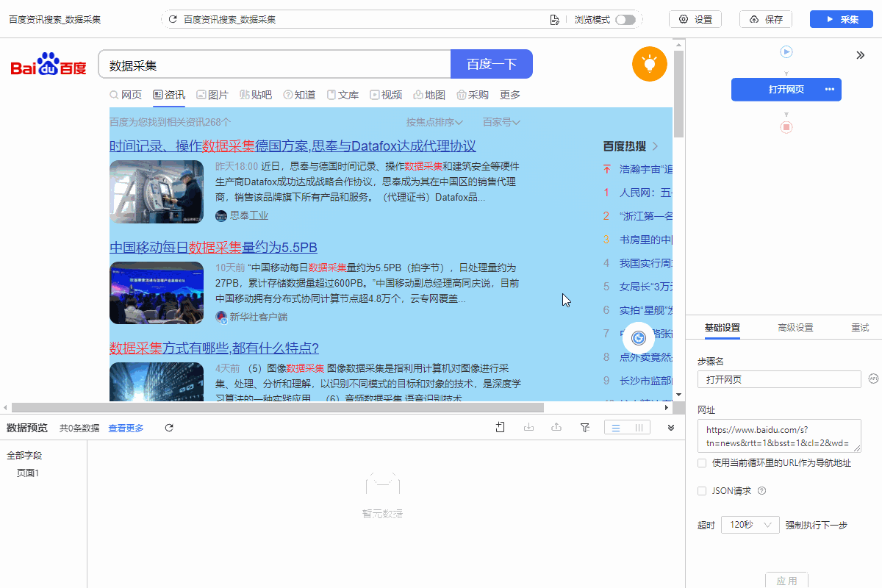This screenshot has height=588, width=882.
Task: Open the 图片 search tab
Action: pos(212,95)
